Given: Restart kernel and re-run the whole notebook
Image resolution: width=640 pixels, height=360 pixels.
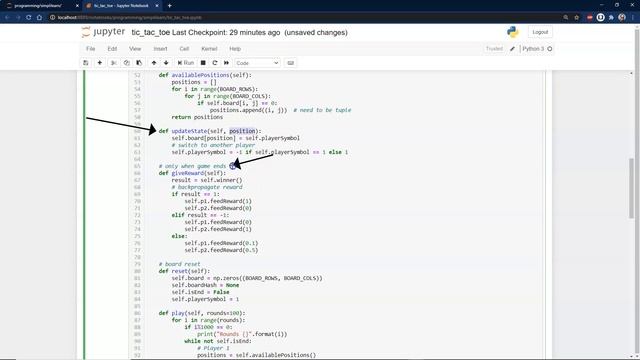Looking at the screenshot, I should click(x=227, y=63).
